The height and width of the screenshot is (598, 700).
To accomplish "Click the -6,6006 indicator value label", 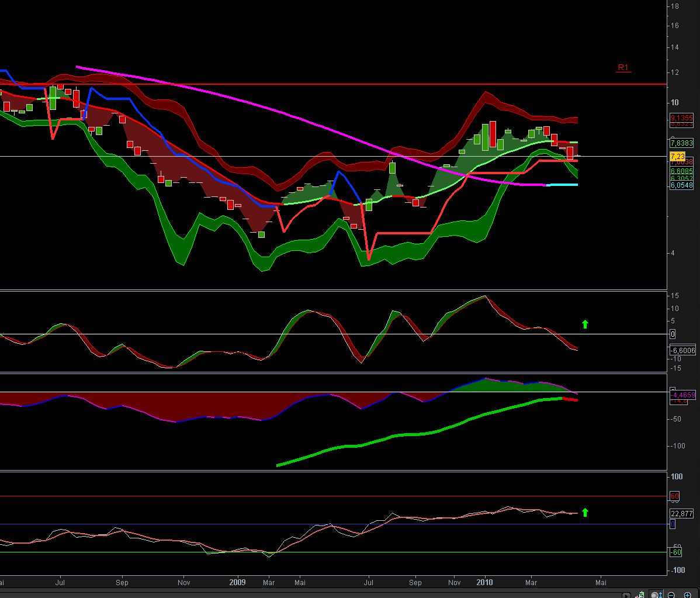I will [x=682, y=351].
